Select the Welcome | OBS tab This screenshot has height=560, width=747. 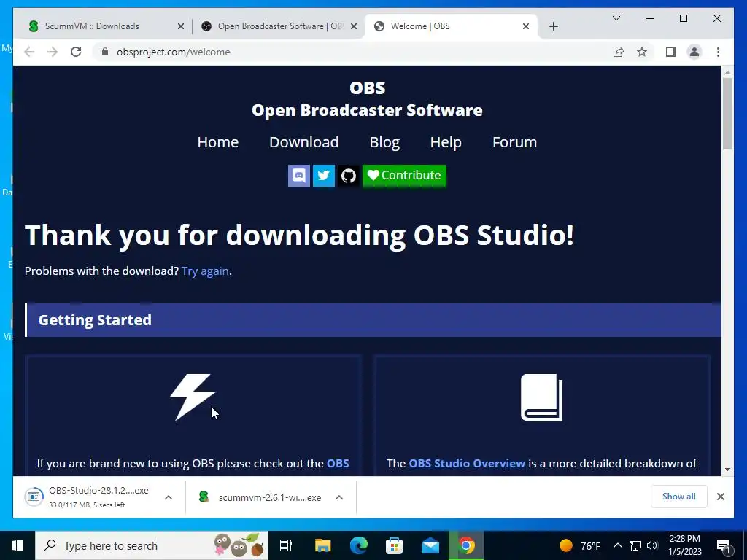pyautogui.click(x=450, y=26)
